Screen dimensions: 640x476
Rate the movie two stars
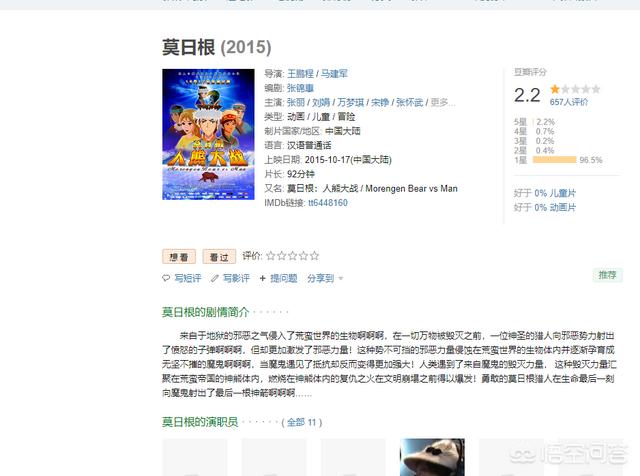click(x=282, y=256)
